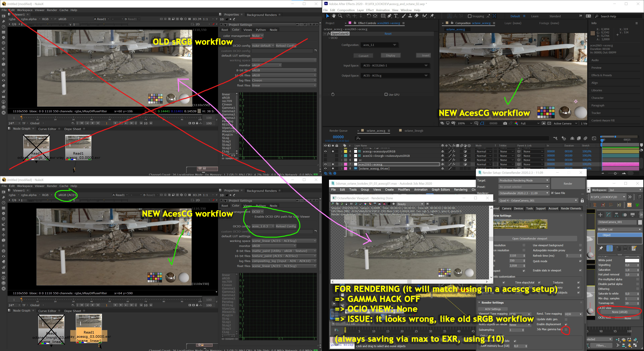Enable the Dithering checkbox
Image resolution: width=644 pixels, height=351 pixels.
637,289
